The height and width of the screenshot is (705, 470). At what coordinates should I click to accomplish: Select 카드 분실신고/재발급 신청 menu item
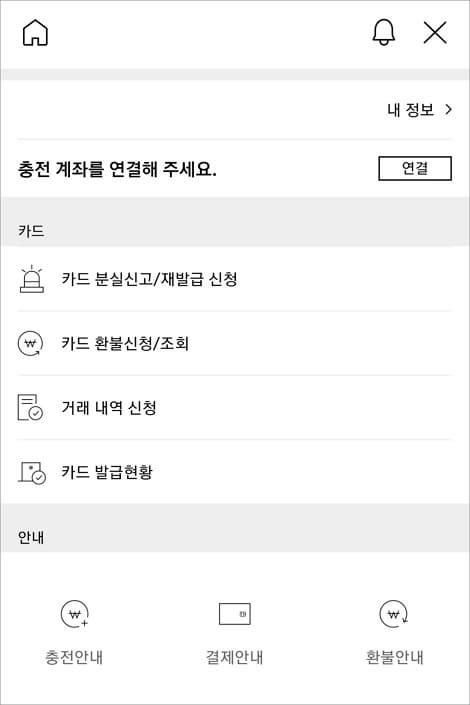pos(234,279)
